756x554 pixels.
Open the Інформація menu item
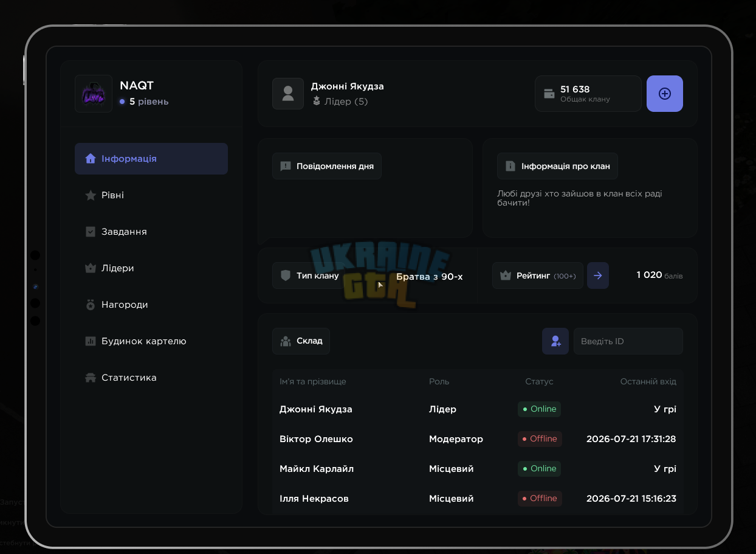151,159
